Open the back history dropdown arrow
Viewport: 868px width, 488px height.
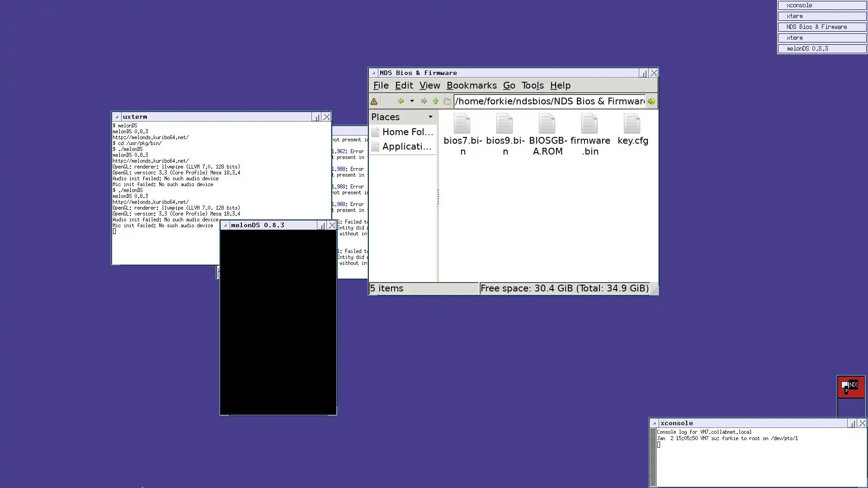412,101
